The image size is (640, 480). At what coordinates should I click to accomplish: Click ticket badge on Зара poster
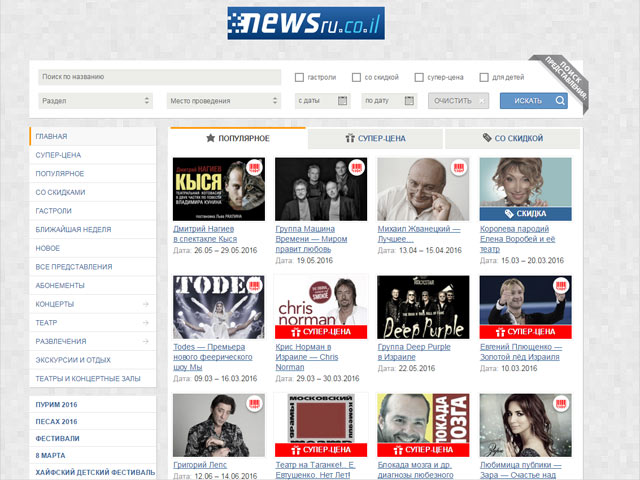pyautogui.click(x=561, y=403)
